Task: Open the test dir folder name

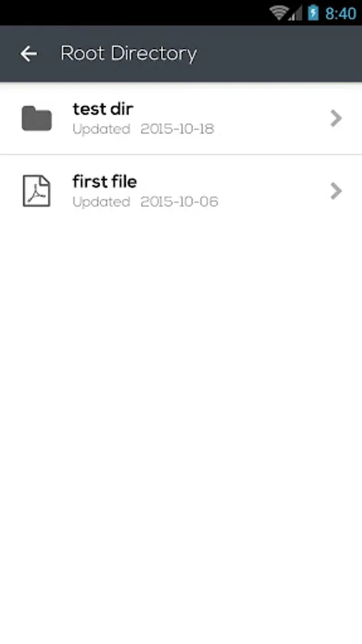Action: (x=103, y=109)
